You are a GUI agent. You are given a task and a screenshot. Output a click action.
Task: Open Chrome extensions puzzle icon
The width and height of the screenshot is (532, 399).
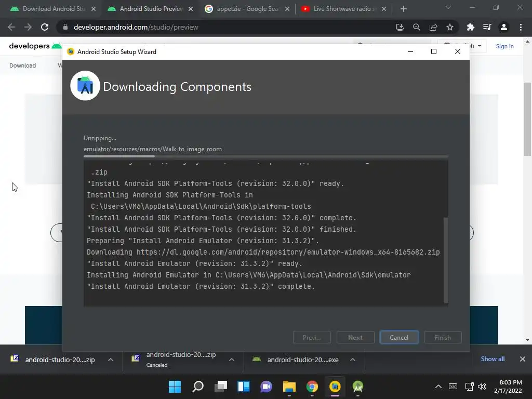tap(470, 27)
